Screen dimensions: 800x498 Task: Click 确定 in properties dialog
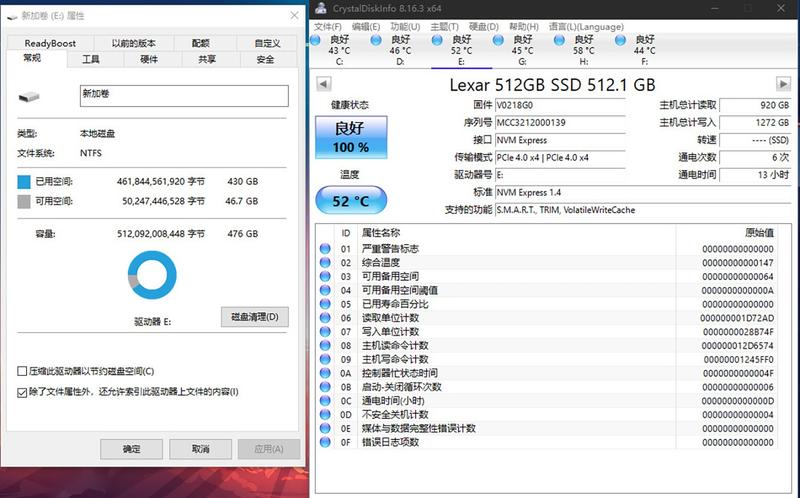click(131, 449)
